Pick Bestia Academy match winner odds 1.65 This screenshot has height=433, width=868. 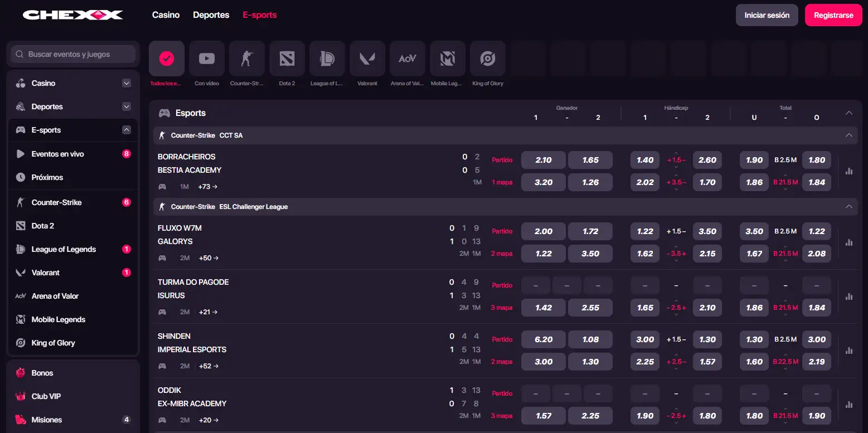[590, 160]
